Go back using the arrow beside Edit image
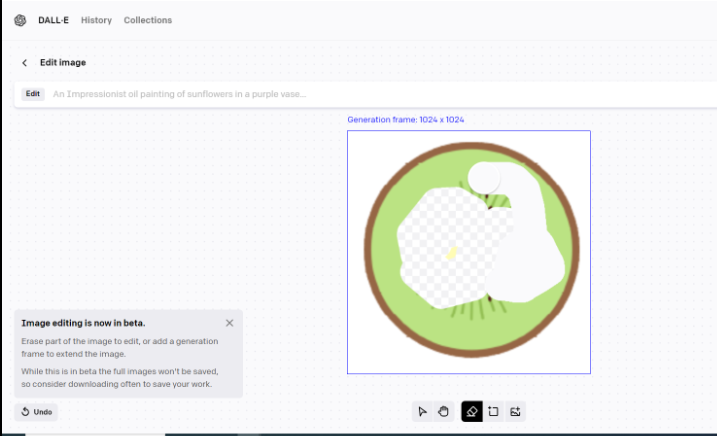 tap(25, 63)
